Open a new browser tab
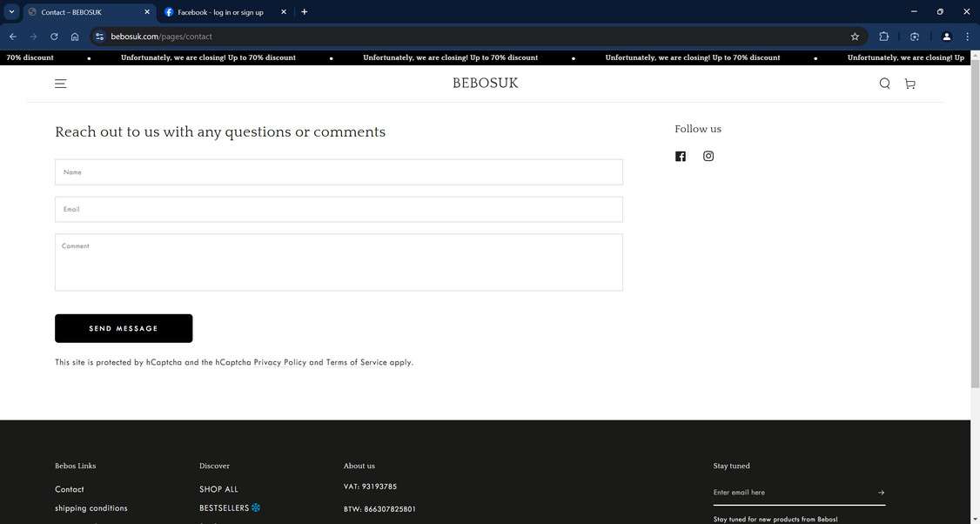 click(x=305, y=12)
